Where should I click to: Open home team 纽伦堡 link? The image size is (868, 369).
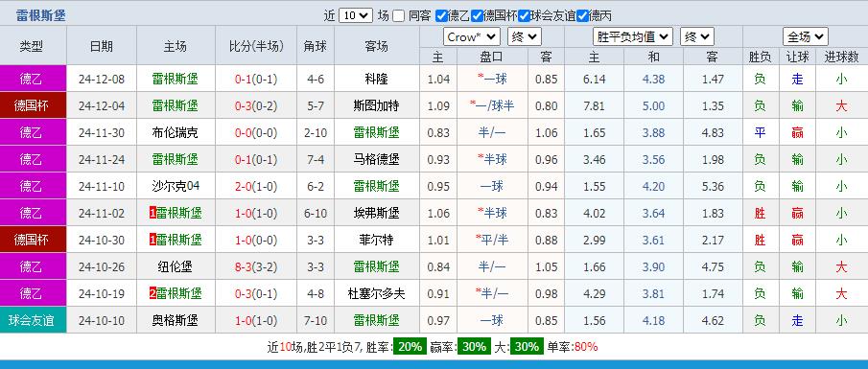coord(175,266)
